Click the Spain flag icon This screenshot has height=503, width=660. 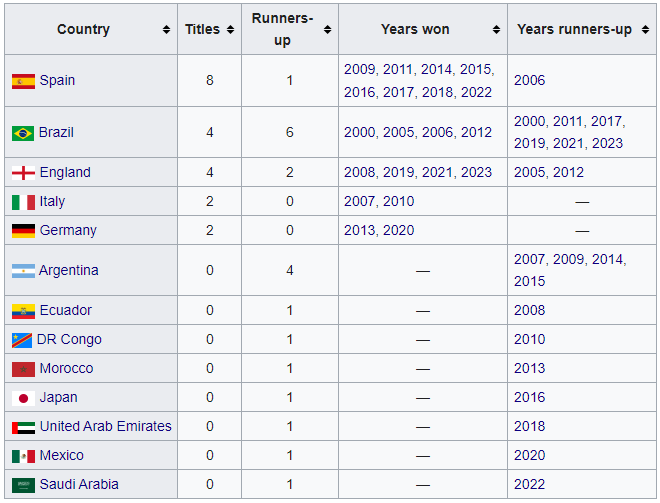pyautogui.click(x=23, y=81)
